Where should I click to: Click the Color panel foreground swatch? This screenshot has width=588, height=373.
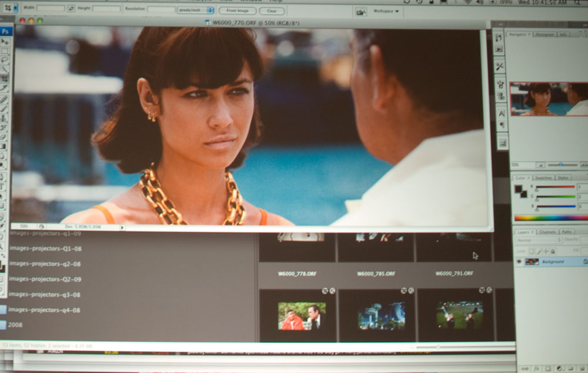[518, 189]
